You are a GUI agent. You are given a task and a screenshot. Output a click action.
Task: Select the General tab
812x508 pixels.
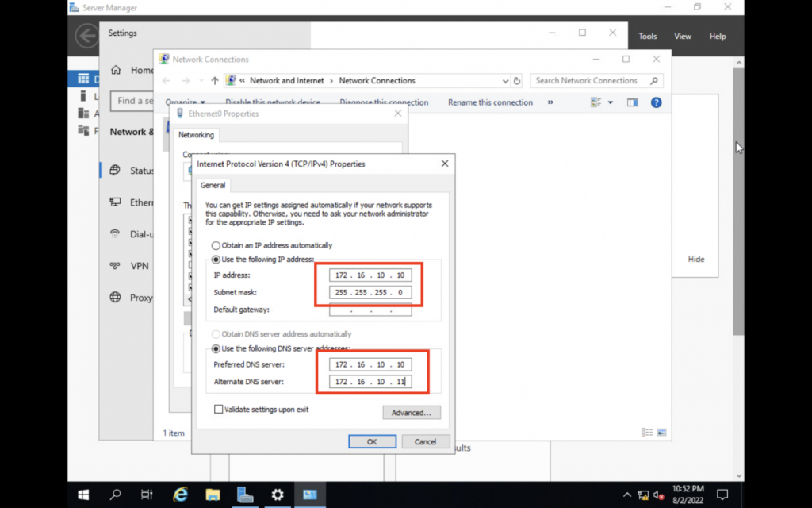coord(213,185)
